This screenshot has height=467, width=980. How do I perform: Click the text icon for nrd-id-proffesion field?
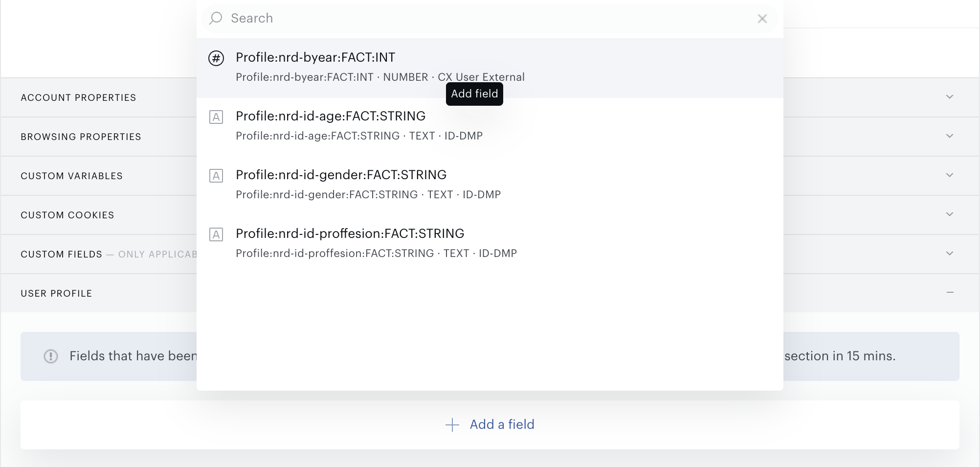click(216, 234)
